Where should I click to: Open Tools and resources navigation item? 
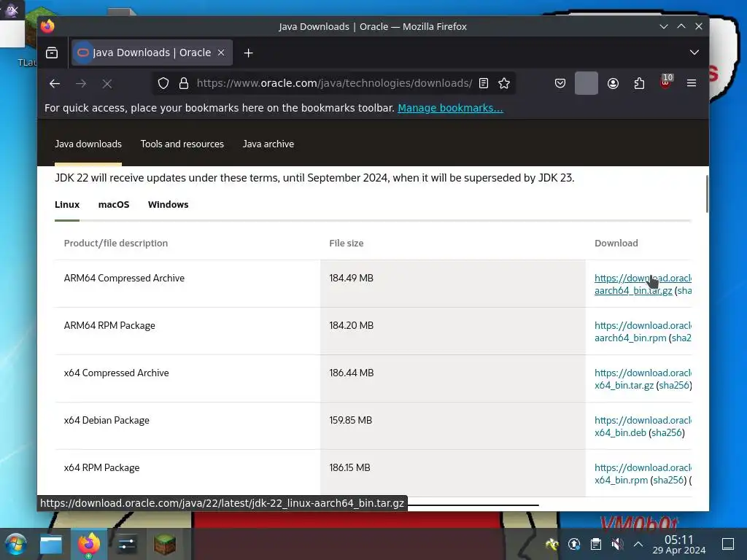click(x=182, y=144)
